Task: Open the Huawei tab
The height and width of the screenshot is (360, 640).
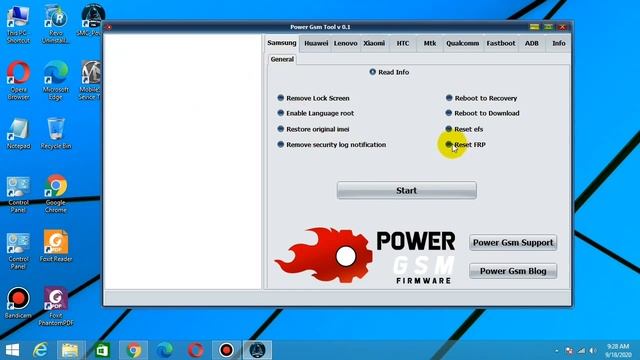Action: (x=316, y=43)
